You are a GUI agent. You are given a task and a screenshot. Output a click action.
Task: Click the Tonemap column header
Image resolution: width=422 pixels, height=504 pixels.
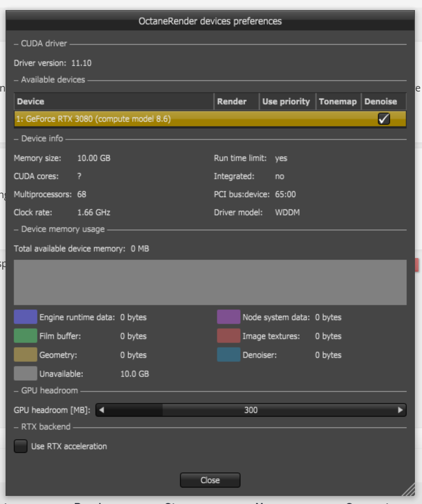tap(338, 102)
